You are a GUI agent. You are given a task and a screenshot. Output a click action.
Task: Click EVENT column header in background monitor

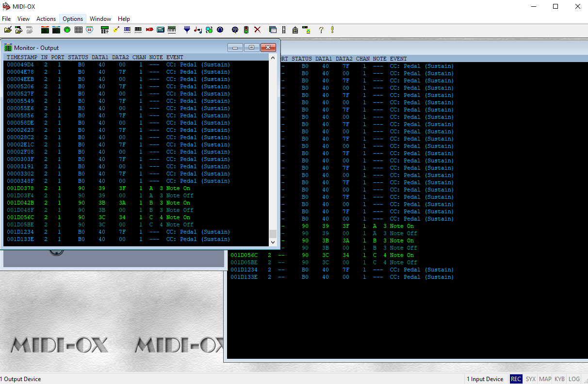[x=398, y=59]
